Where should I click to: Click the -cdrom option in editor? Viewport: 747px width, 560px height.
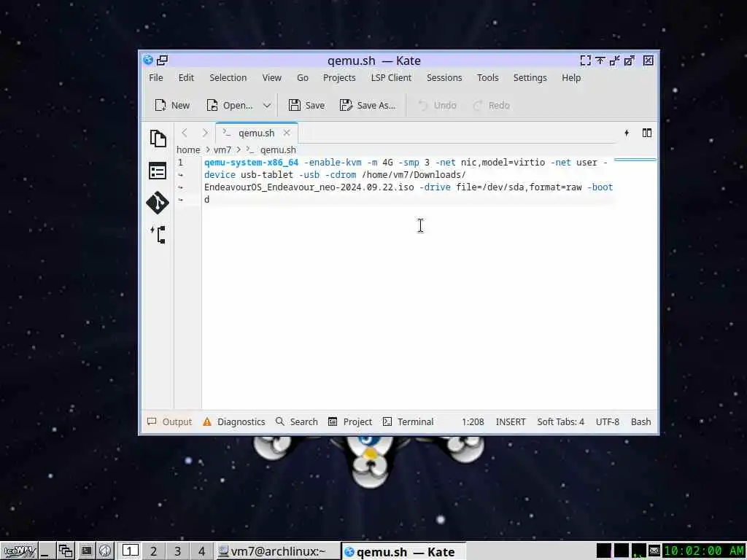pyautogui.click(x=340, y=175)
